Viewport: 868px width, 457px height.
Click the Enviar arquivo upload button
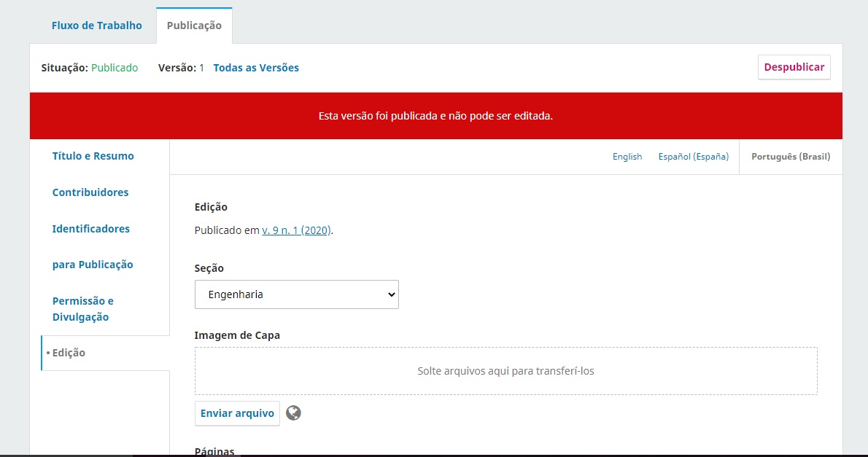point(237,413)
